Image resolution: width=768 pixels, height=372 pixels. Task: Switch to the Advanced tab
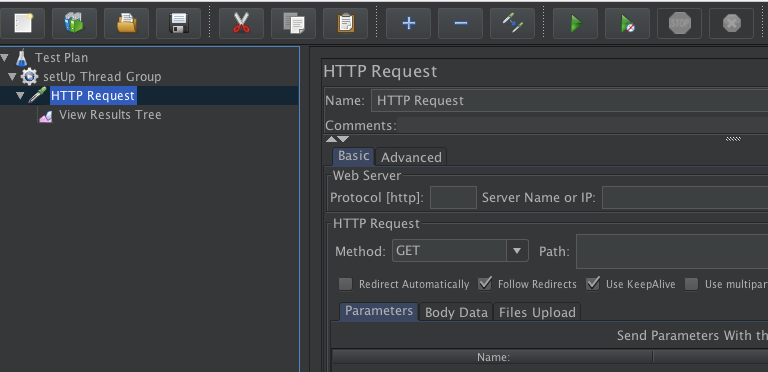pos(411,157)
